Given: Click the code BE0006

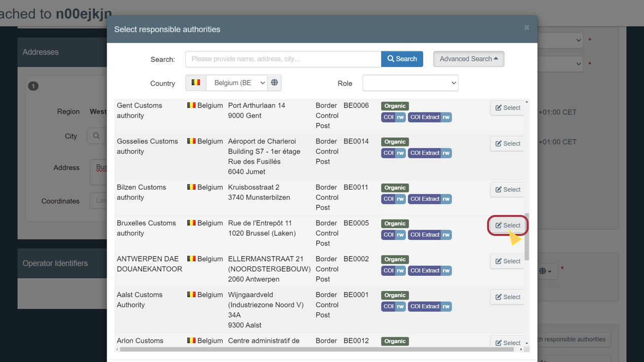Looking at the screenshot, I should click(x=356, y=105).
